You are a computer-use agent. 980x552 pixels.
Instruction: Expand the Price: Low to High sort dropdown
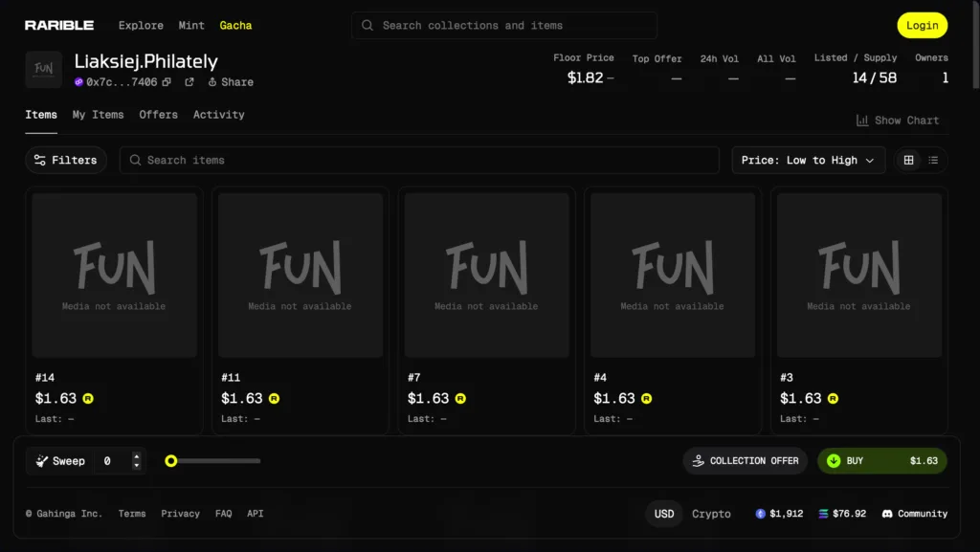808,161
